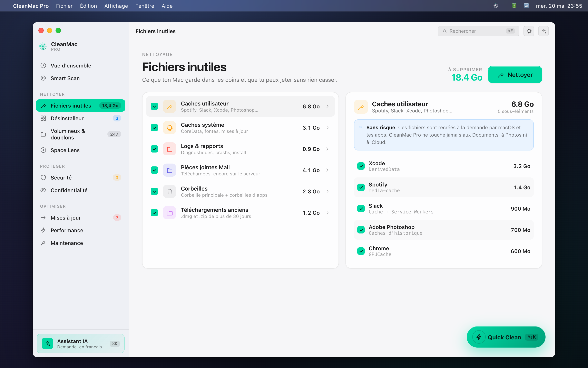The width and height of the screenshot is (588, 368).
Task: Uncheck the Caches utilisateur checkbox
Action: click(154, 106)
